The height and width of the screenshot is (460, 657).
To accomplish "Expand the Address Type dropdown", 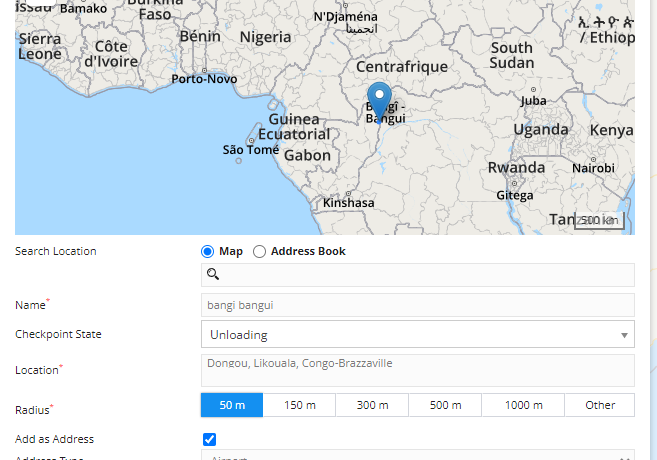I will coord(417,457).
